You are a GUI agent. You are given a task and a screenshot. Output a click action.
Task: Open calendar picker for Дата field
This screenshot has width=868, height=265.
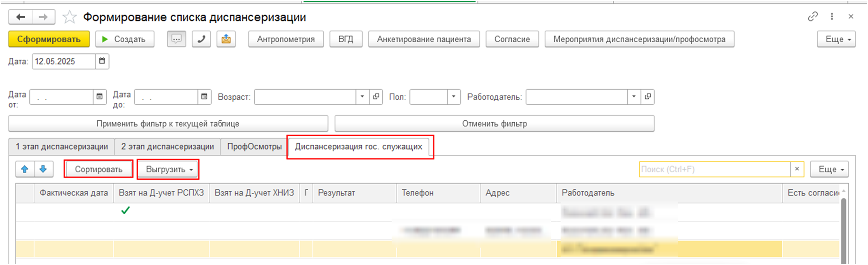(x=102, y=61)
